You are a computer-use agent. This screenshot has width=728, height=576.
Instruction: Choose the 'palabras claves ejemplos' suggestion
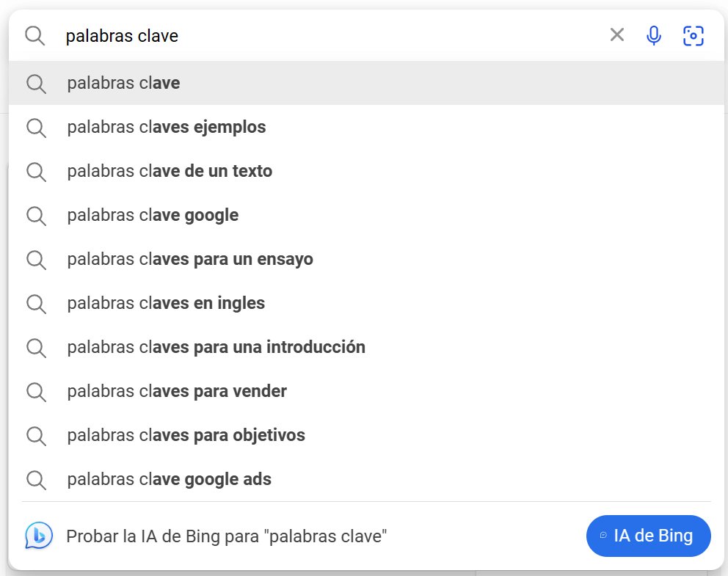click(x=166, y=128)
